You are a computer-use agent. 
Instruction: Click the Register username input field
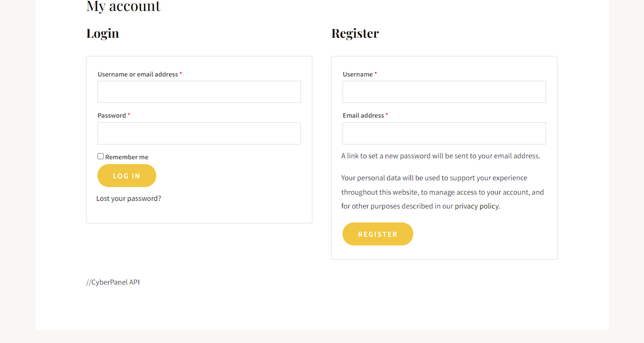(444, 92)
